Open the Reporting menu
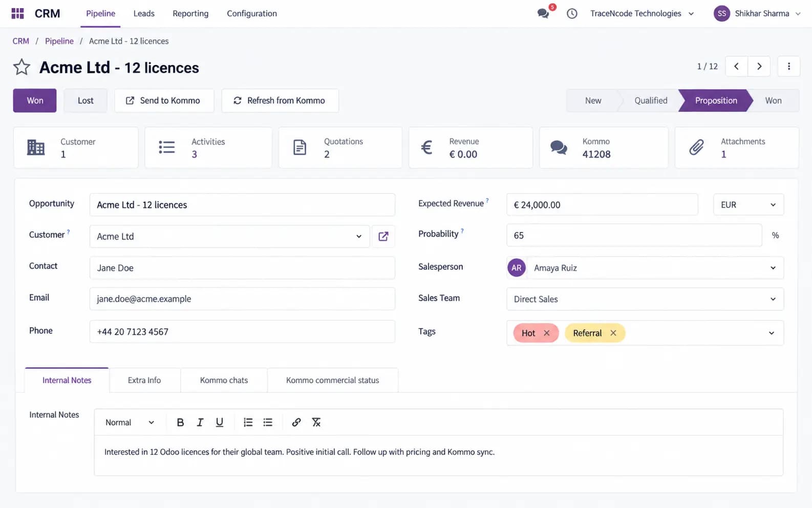The height and width of the screenshot is (508, 812). 190,13
